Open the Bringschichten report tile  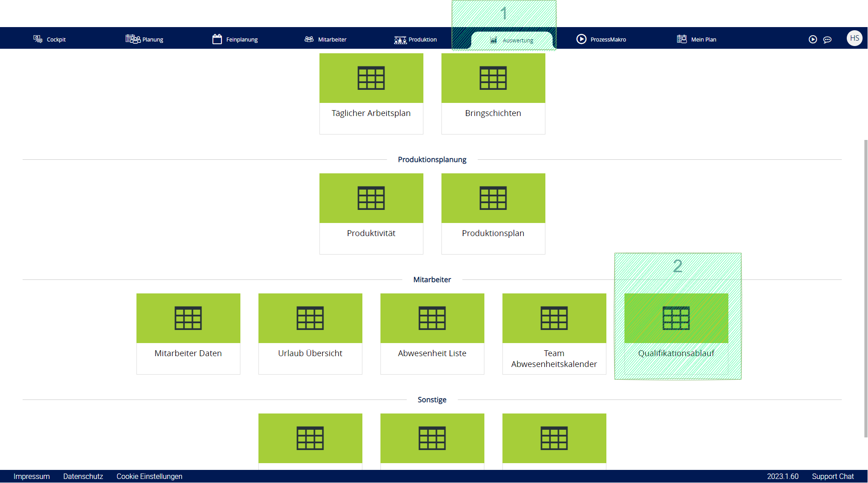493,93
